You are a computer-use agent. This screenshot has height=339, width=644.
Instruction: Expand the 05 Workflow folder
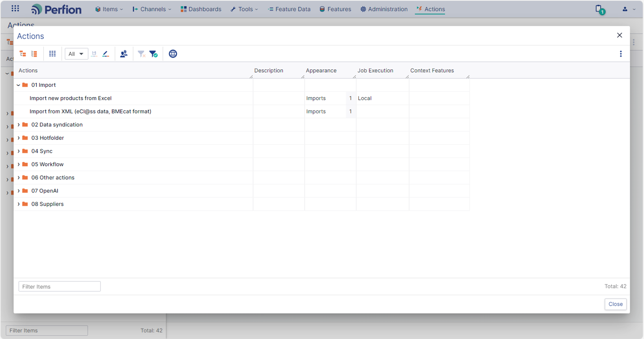tap(18, 164)
